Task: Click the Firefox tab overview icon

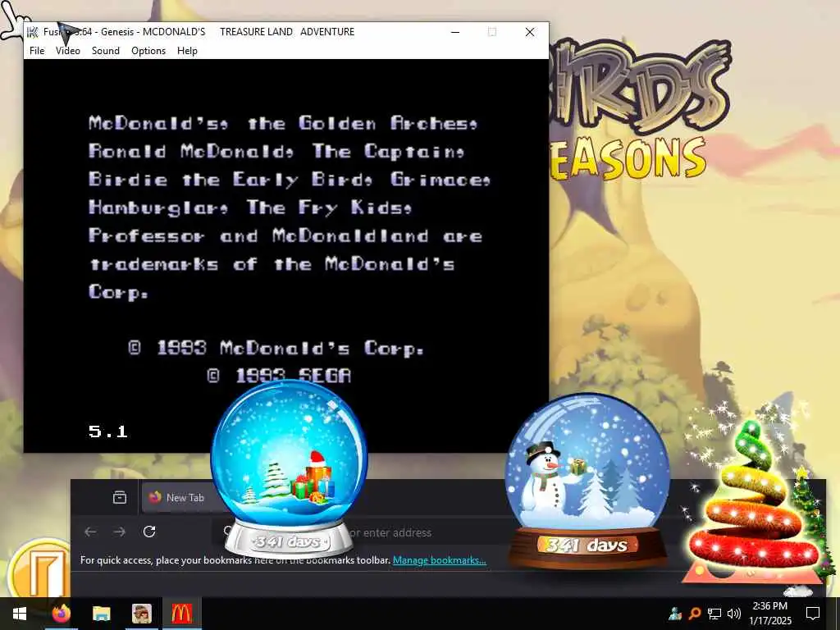Action: point(120,498)
